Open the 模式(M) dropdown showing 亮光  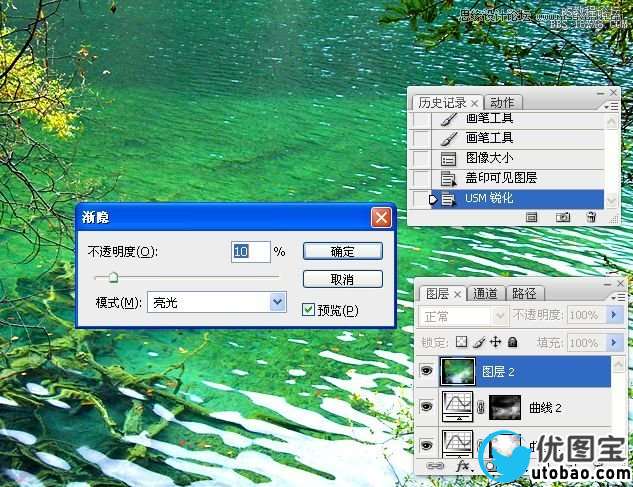pos(217,302)
